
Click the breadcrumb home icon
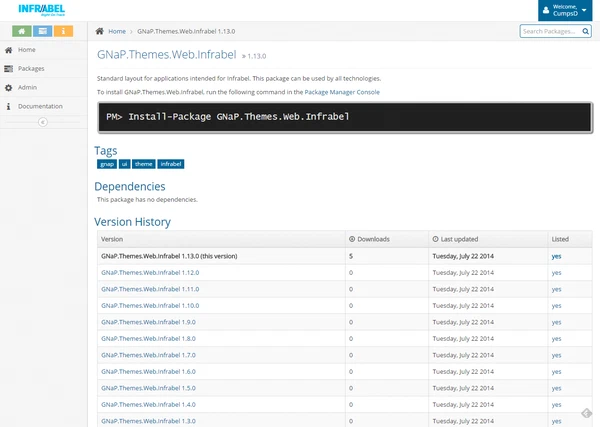coord(99,31)
